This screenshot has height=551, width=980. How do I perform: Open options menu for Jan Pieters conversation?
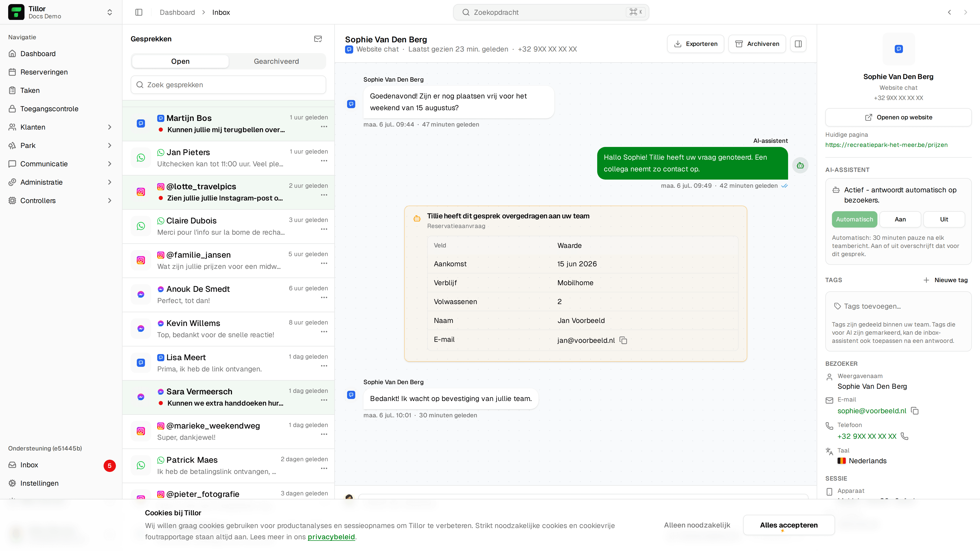(x=324, y=161)
